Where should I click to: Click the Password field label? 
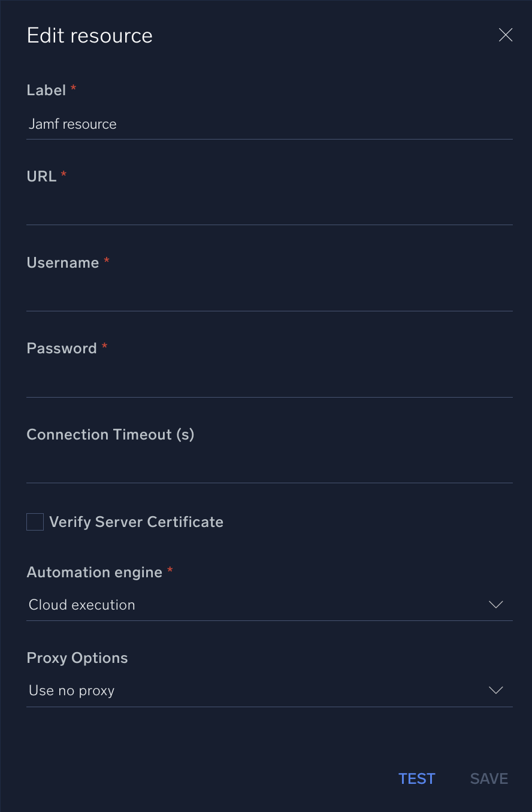pos(62,349)
